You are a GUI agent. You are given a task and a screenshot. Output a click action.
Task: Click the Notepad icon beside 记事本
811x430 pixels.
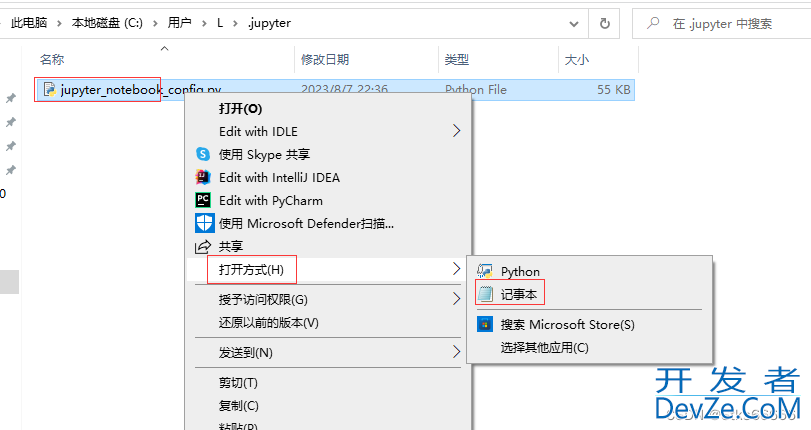(x=485, y=294)
